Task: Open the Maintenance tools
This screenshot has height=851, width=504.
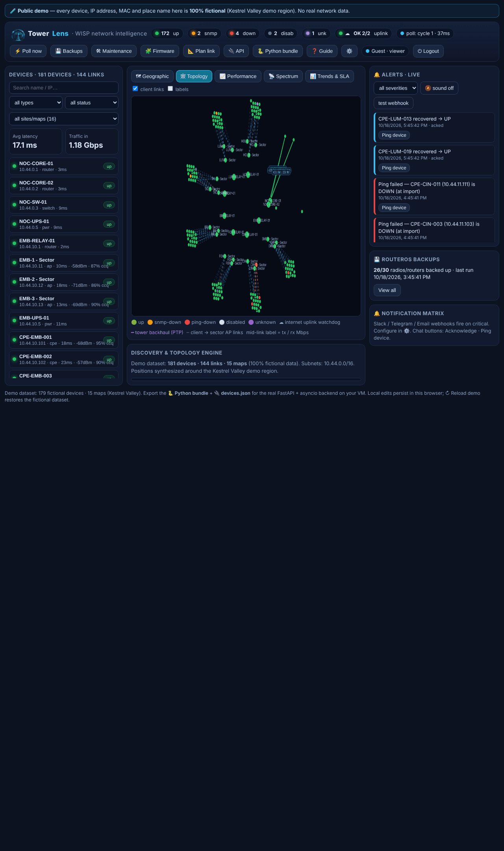Action: (x=114, y=51)
